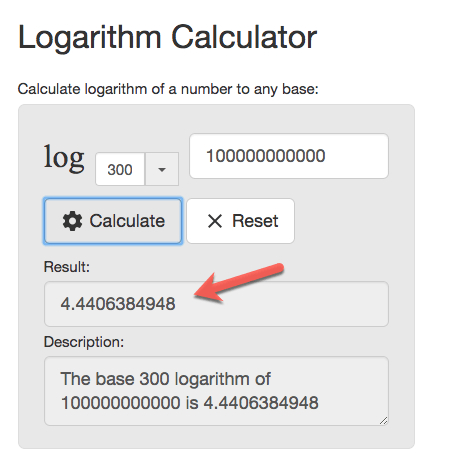474x454 pixels.
Task: Focus the number field showing 100000000000
Action: (289, 156)
